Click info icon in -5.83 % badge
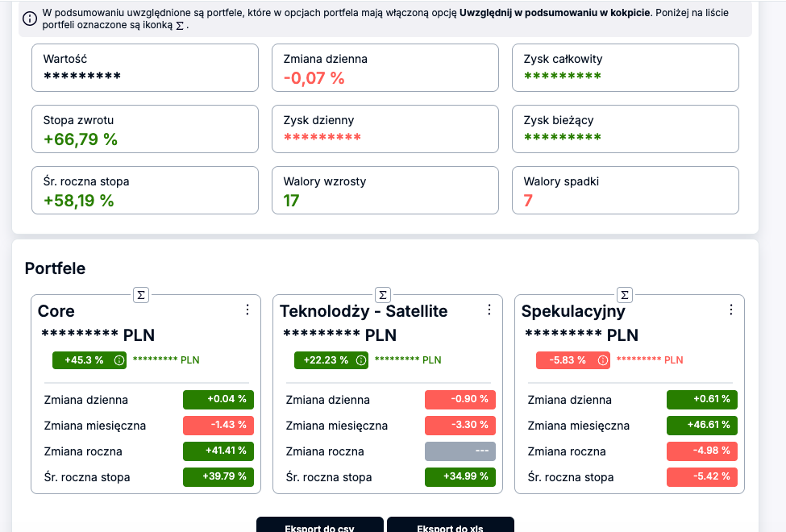Viewport: 786px width, 532px height. [x=603, y=360]
